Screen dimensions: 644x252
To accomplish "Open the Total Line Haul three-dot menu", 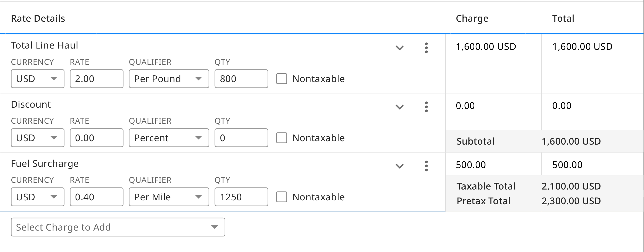I will click(x=426, y=48).
